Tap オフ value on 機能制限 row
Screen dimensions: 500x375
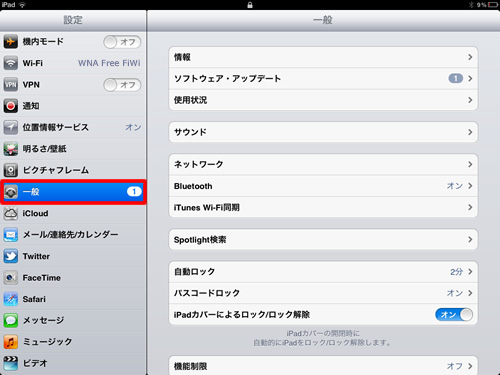[455, 366]
